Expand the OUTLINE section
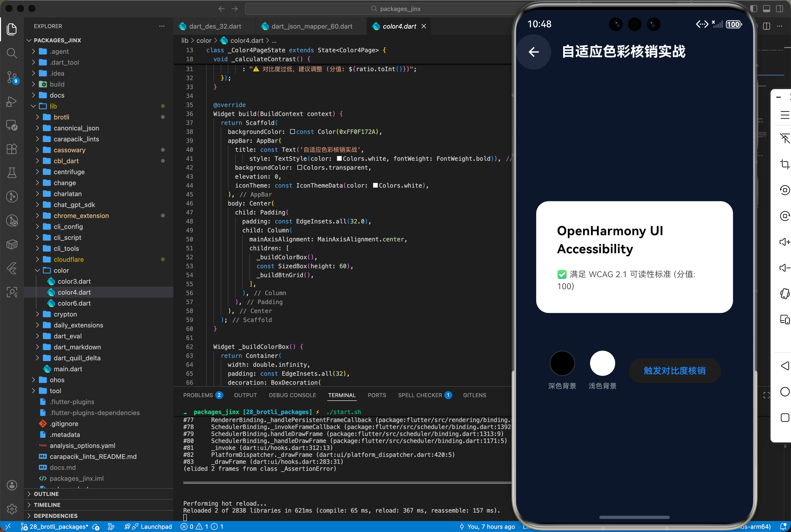Viewport: 791px width, 532px height. pos(98,494)
